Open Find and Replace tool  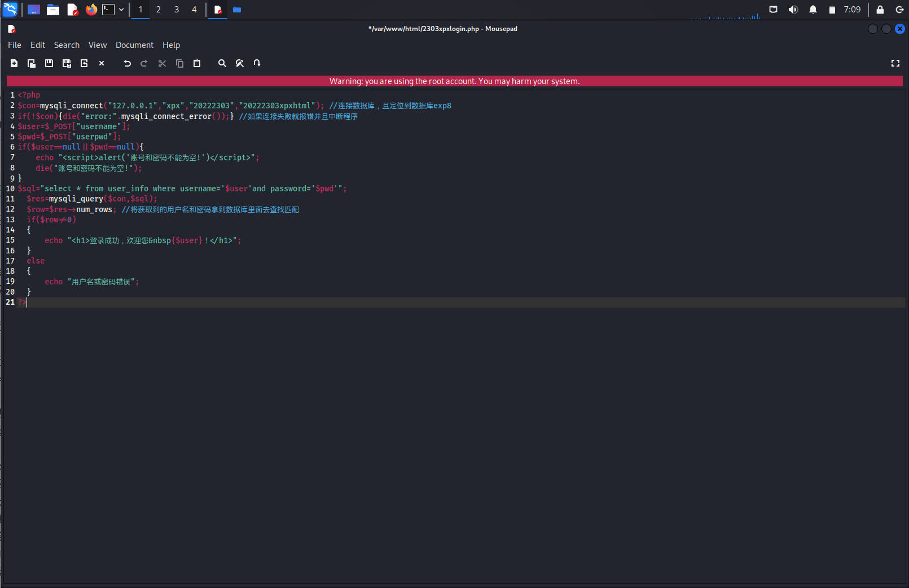(x=240, y=63)
